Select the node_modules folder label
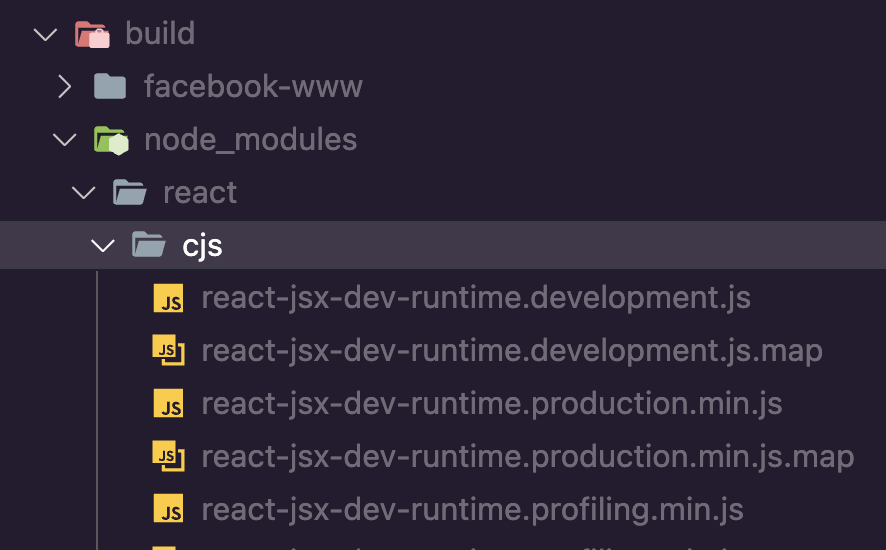Image resolution: width=886 pixels, height=550 pixels. click(x=250, y=140)
